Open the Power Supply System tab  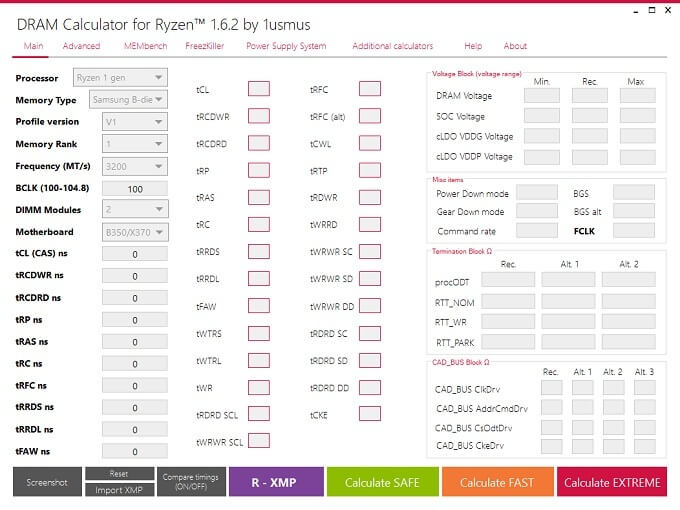(x=286, y=46)
